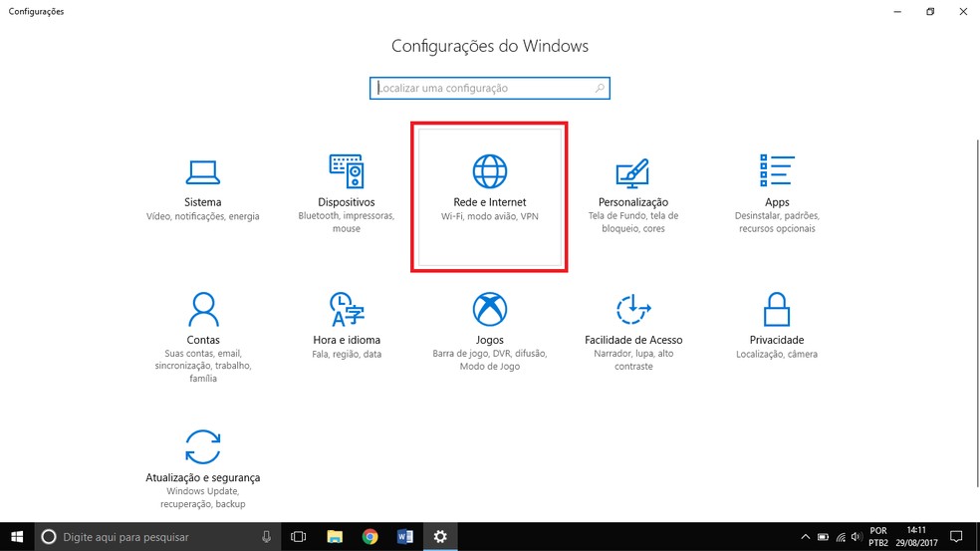Viewport: 980px width, 551px height.
Task: Select the 'Hora e idioma' label
Action: [x=347, y=340]
